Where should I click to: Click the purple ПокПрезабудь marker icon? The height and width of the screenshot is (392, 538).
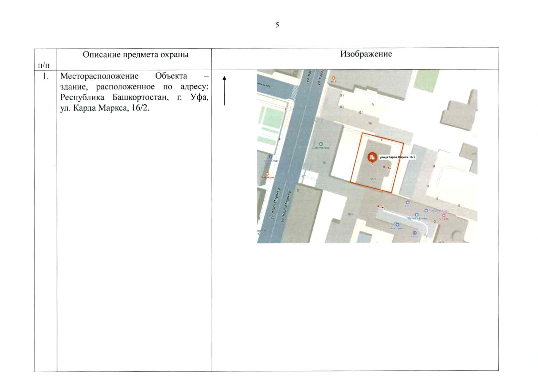pos(426,211)
